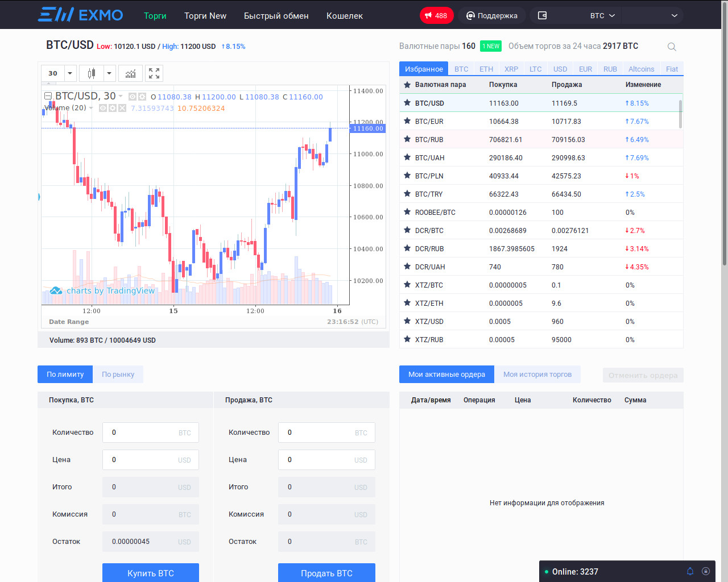The height and width of the screenshot is (582, 728).
Task: Open chart style dropdown arrow
Action: [109, 73]
